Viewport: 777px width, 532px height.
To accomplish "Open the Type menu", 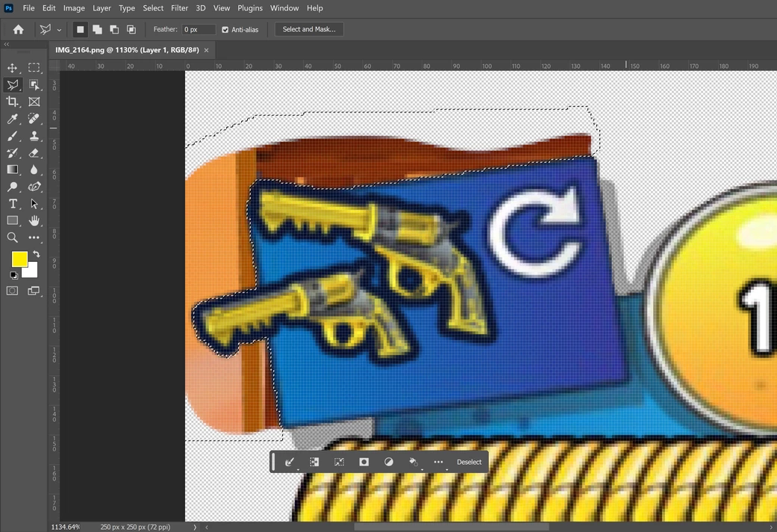I will [x=127, y=8].
